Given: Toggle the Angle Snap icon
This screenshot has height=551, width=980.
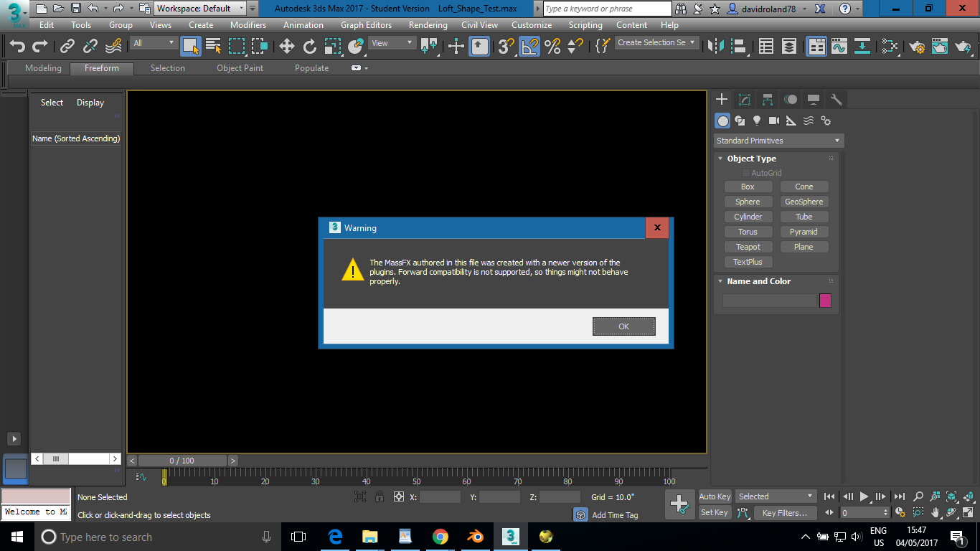Looking at the screenshot, I should point(529,47).
